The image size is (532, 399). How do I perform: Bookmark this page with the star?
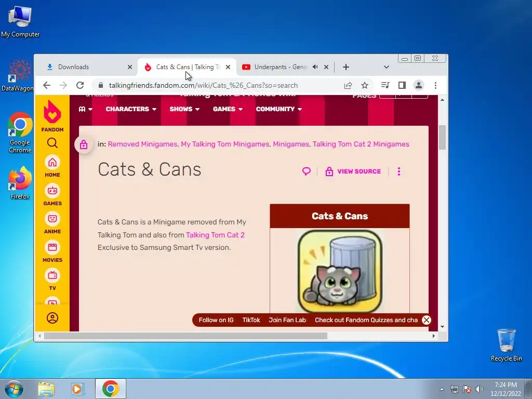coord(365,85)
